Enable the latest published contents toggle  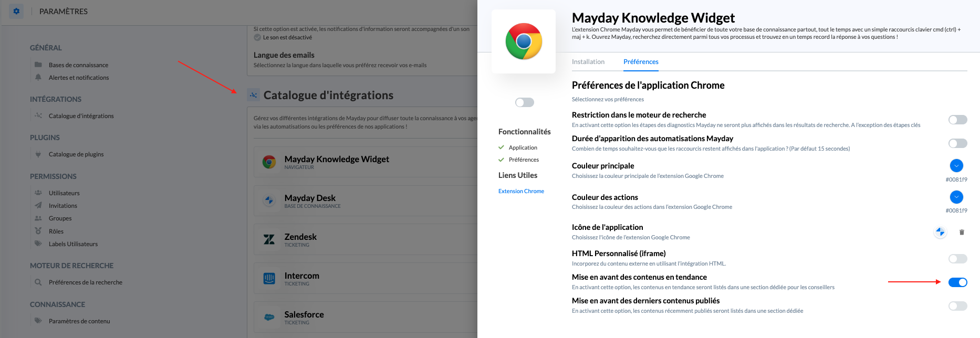click(x=957, y=306)
